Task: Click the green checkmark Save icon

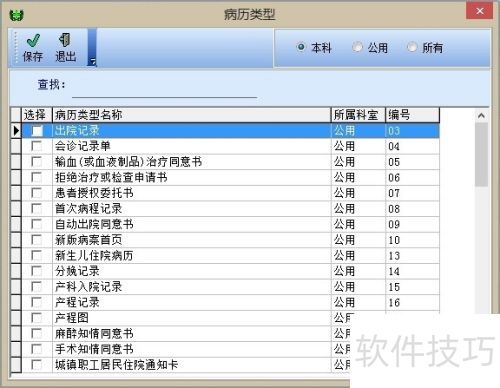Action: click(33, 40)
